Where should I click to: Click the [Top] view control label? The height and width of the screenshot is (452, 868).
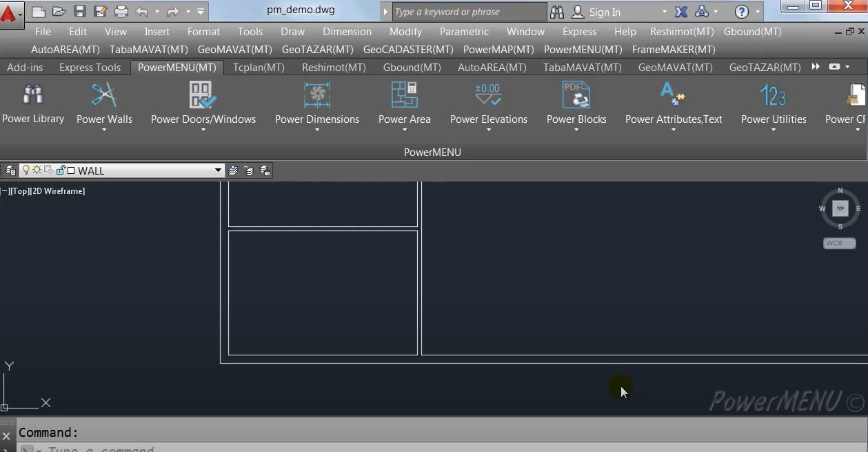click(x=20, y=191)
